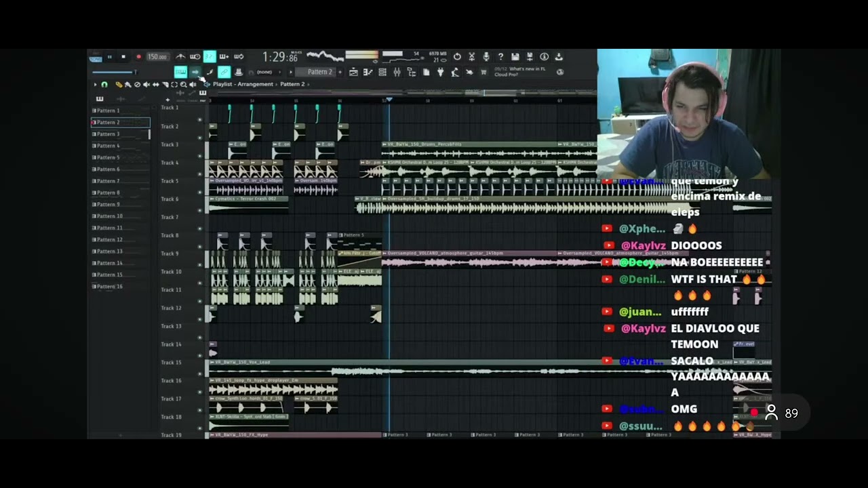Select Pattern 16 in pattern list

120,287
